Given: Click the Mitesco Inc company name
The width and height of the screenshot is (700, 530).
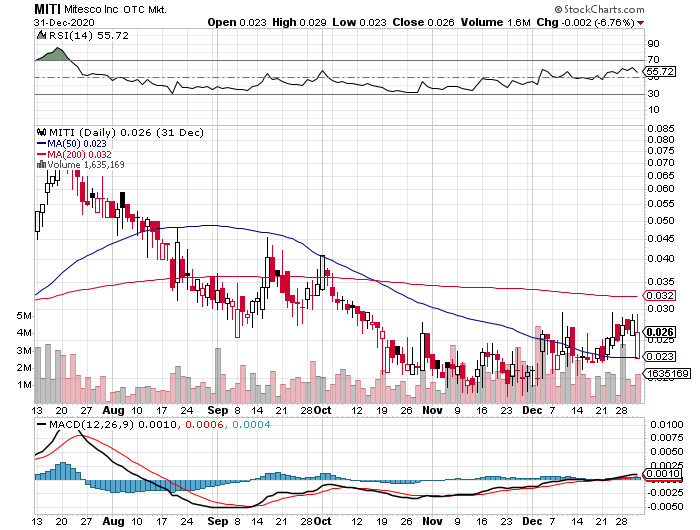Looking at the screenshot, I should pyautogui.click(x=92, y=9).
